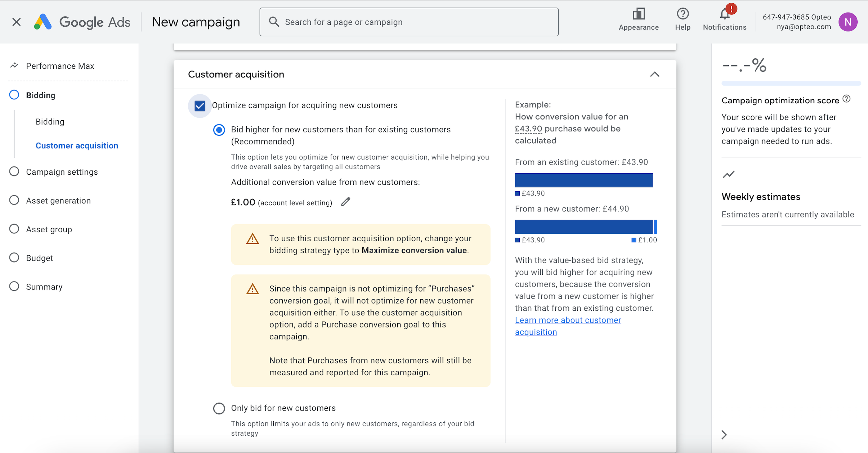Screen dimensions: 868x453
Task: Open the Asset group step
Action: 49,229
